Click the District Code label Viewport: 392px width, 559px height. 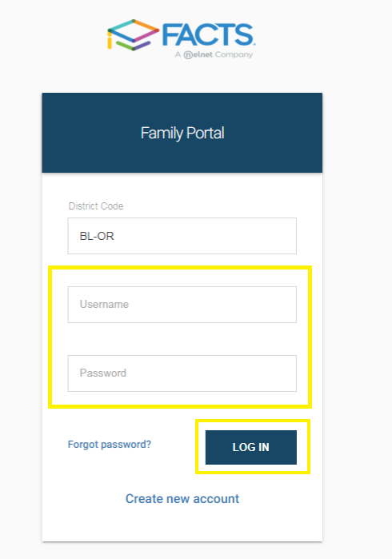click(96, 206)
